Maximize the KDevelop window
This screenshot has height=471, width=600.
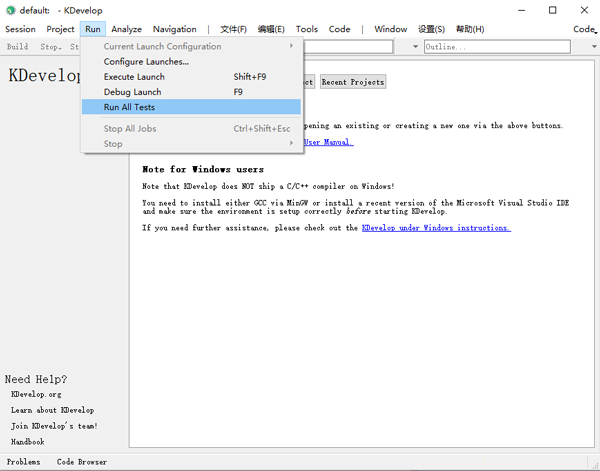click(x=553, y=10)
